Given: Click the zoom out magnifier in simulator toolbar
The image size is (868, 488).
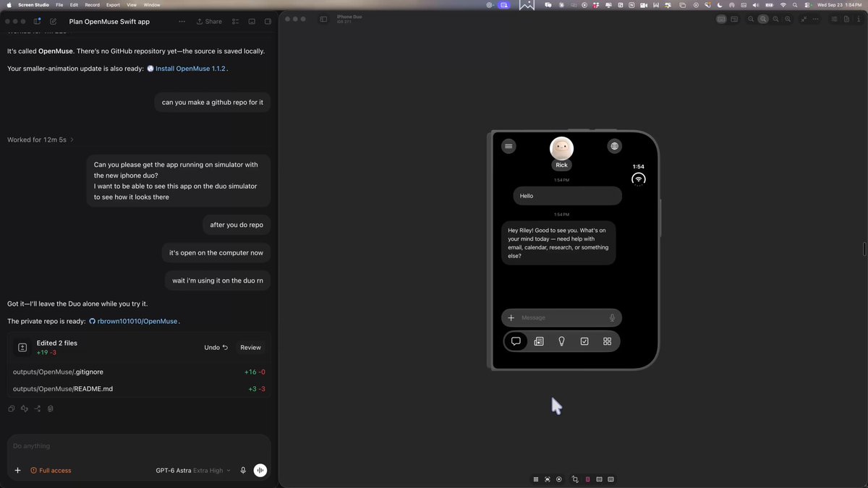Looking at the screenshot, I should (x=751, y=19).
